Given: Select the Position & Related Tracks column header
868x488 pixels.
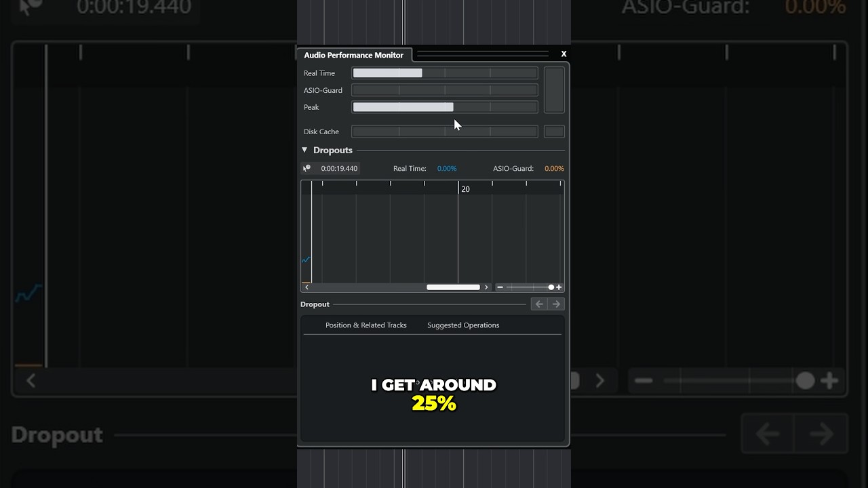Looking at the screenshot, I should [366, 325].
